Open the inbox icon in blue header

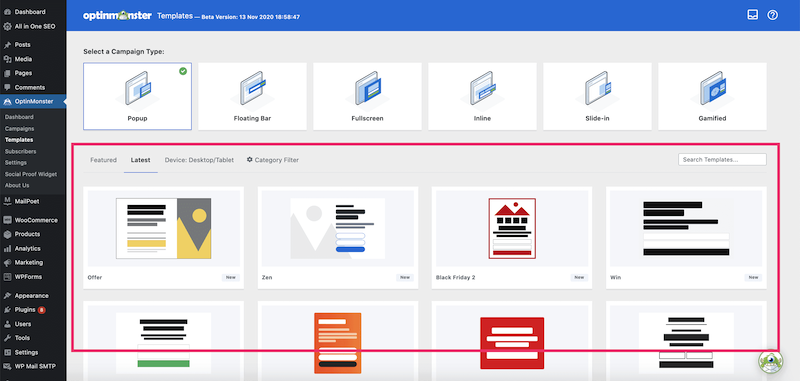(x=753, y=15)
